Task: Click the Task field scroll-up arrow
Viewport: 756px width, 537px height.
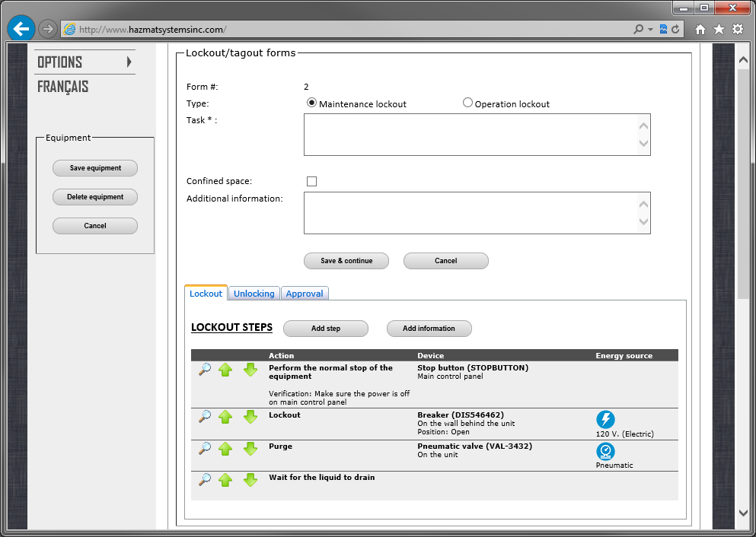Action: pos(643,126)
